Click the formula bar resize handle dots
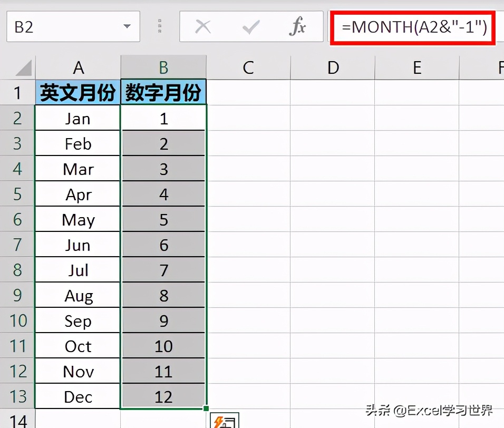This screenshot has width=504, height=428. coord(160,26)
